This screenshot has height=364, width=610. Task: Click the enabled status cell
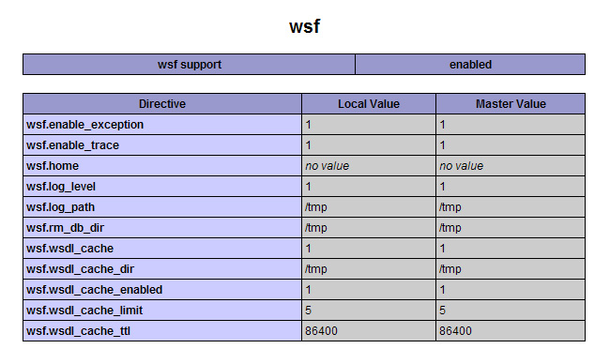(470, 64)
